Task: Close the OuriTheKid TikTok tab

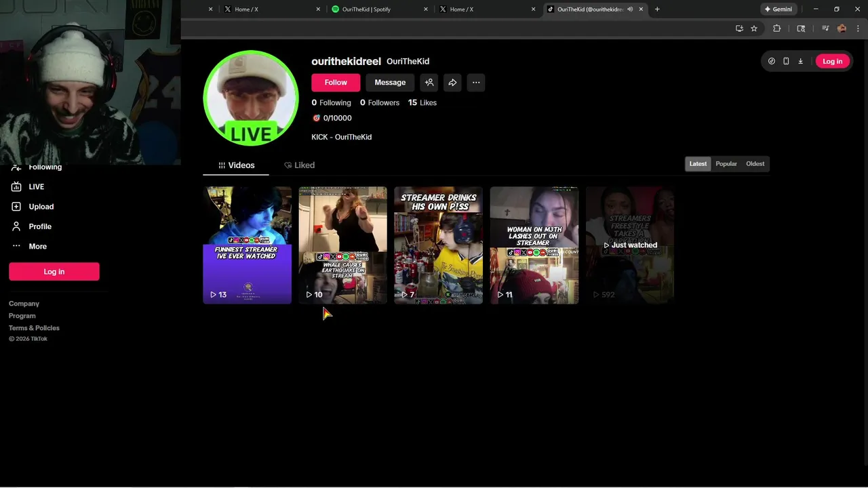Action: (641, 9)
